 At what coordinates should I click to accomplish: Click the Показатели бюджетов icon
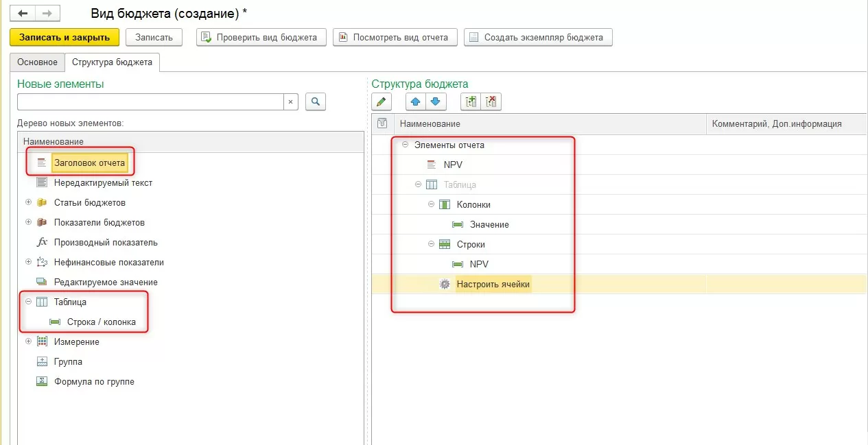(42, 222)
